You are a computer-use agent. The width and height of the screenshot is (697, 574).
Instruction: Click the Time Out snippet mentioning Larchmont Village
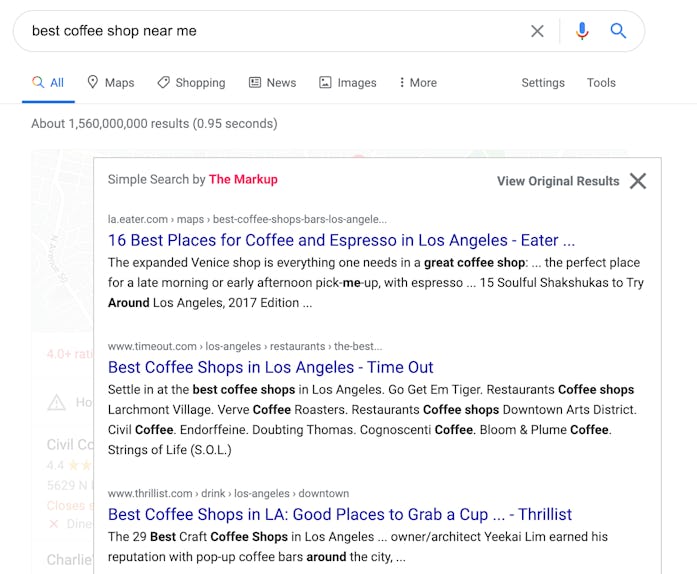click(x=373, y=420)
